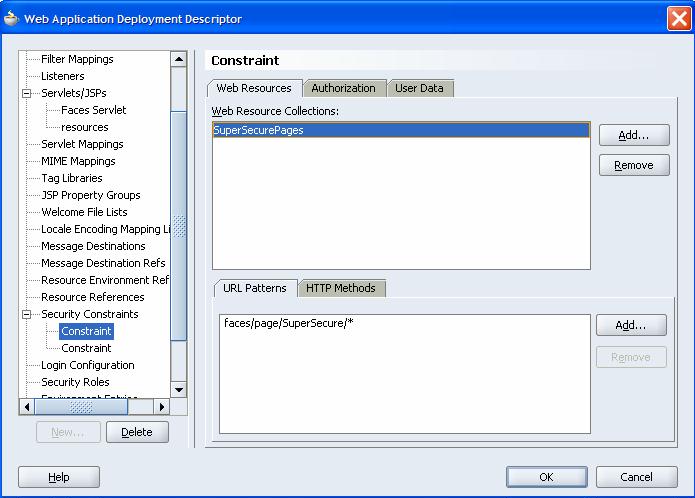Add a new web resource collection
Image resolution: width=695 pixels, height=498 pixels.
click(x=634, y=135)
